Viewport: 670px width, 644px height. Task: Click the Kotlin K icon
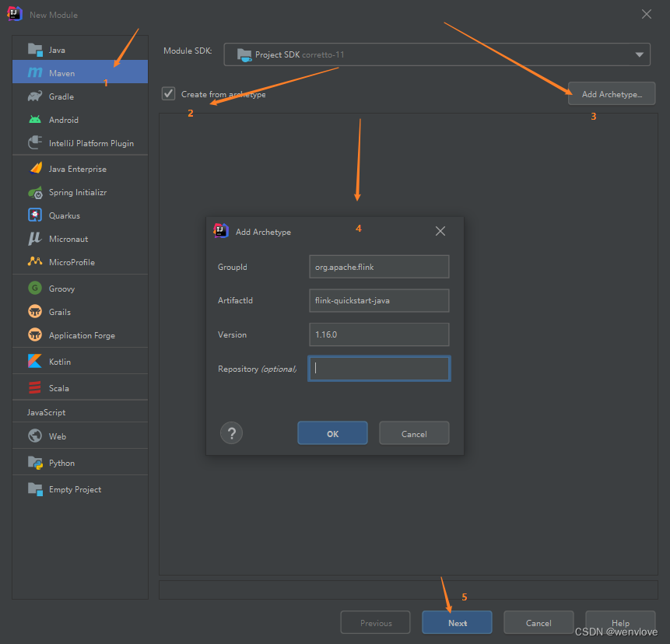(x=35, y=362)
